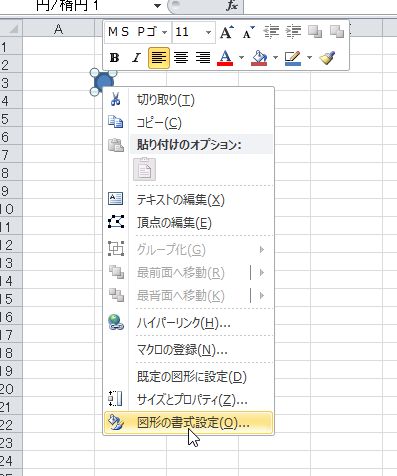Expand グループ化(G) submenu arrow
The image size is (397, 476).
262,249
